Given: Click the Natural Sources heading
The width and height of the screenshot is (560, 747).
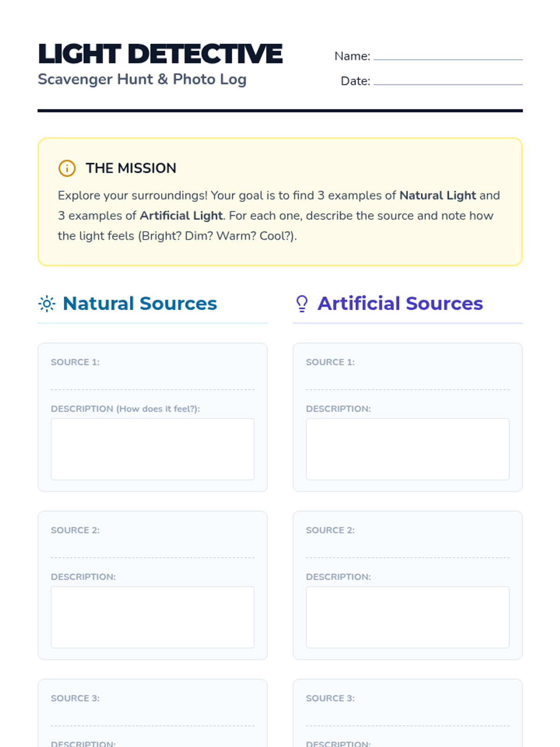Looking at the screenshot, I should [x=140, y=304].
